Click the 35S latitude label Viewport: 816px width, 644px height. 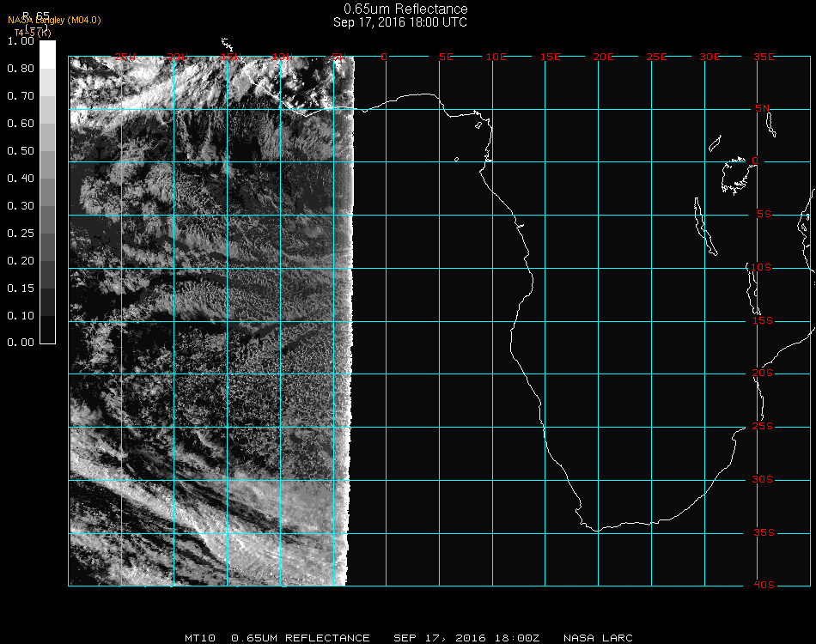pyautogui.click(x=764, y=532)
